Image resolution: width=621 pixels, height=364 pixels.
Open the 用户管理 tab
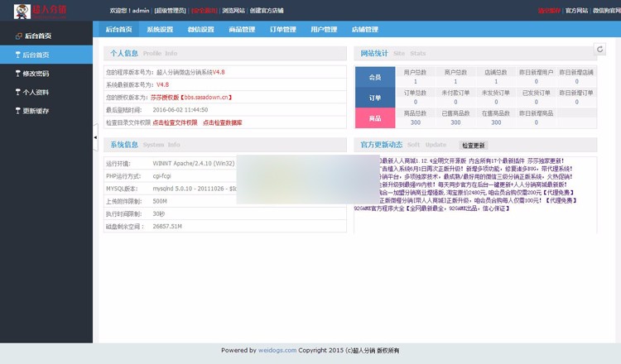[x=324, y=29]
